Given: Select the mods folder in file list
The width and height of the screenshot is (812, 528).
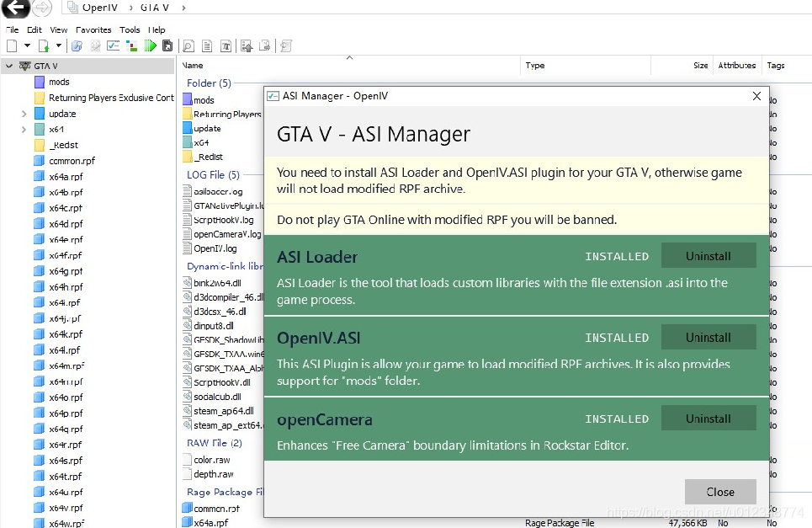Looking at the screenshot, I should pos(199,100).
